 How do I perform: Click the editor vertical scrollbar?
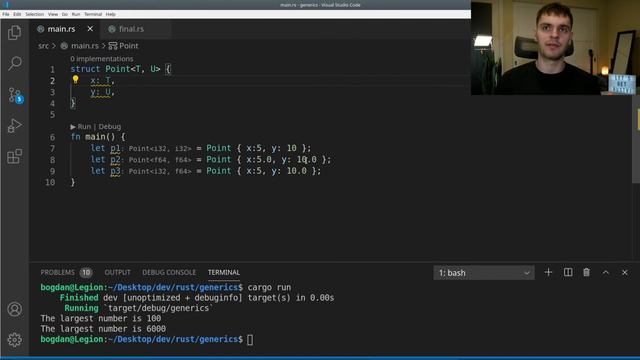point(636,139)
